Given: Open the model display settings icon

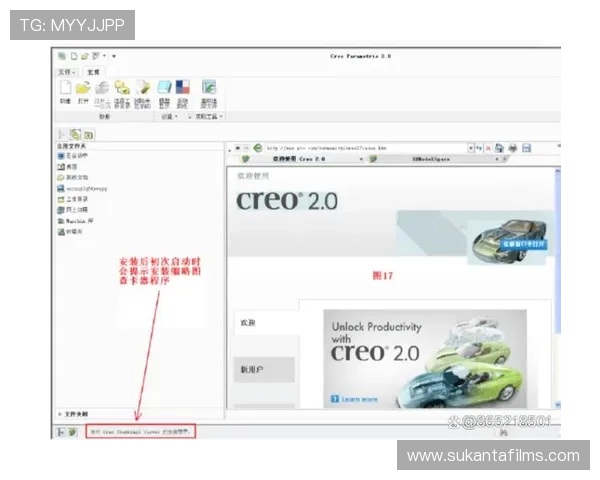Looking at the screenshot, I should click(x=164, y=89).
